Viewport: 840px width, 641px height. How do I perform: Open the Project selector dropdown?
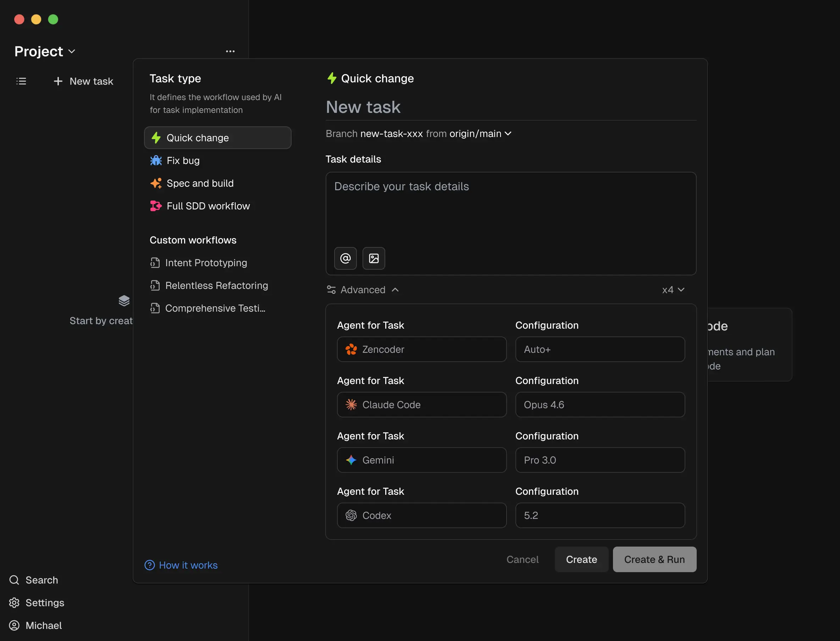45,51
